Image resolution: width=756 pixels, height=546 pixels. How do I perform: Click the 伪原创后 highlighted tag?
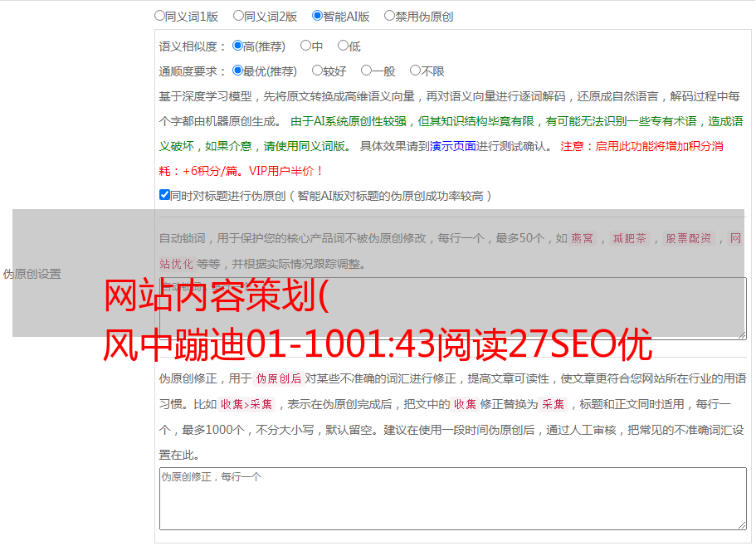click(x=278, y=378)
